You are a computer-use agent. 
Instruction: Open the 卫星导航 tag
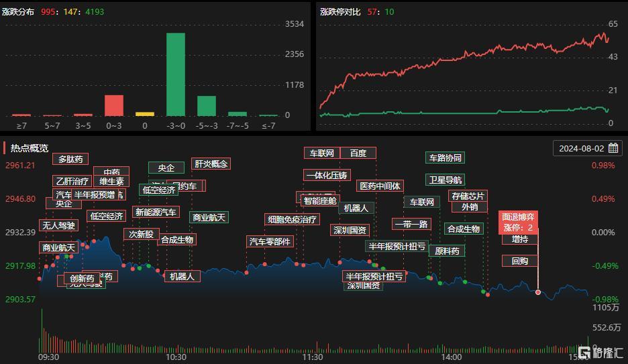(x=445, y=180)
